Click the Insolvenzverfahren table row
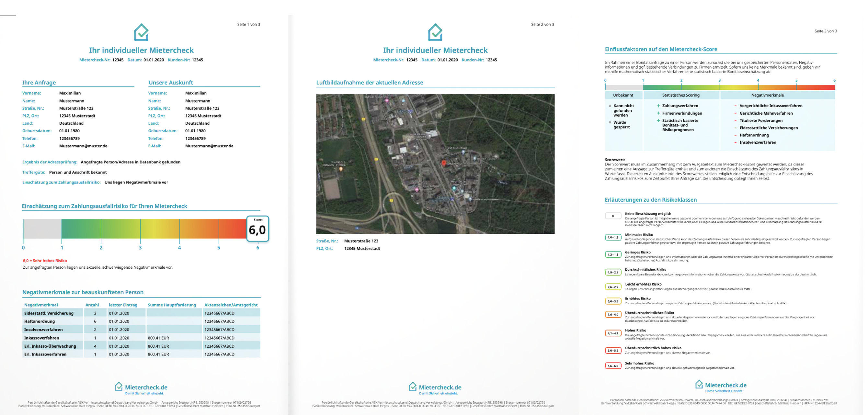The image size is (868, 415). [43, 330]
